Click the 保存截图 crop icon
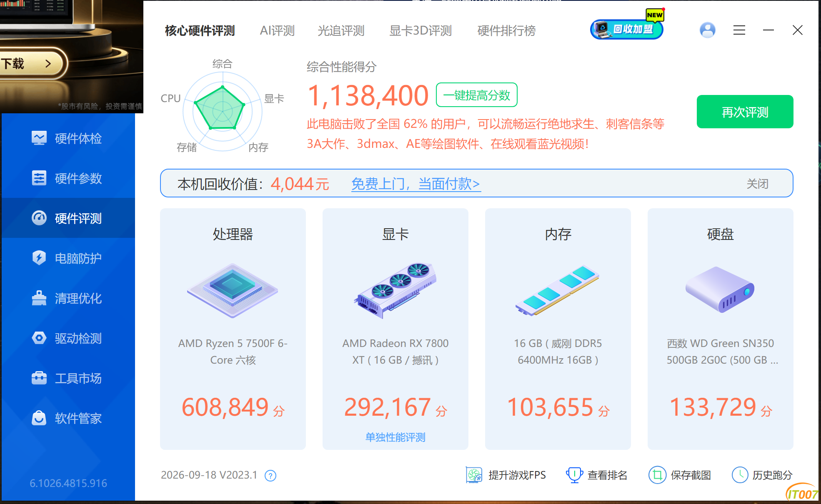Viewport: 821px width, 504px height. click(657, 475)
